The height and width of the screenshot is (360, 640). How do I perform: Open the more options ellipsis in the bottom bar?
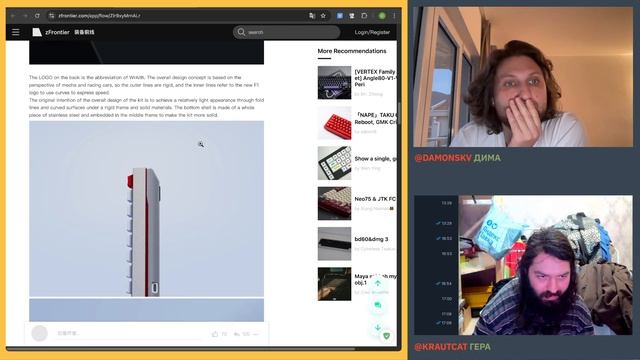[256, 334]
